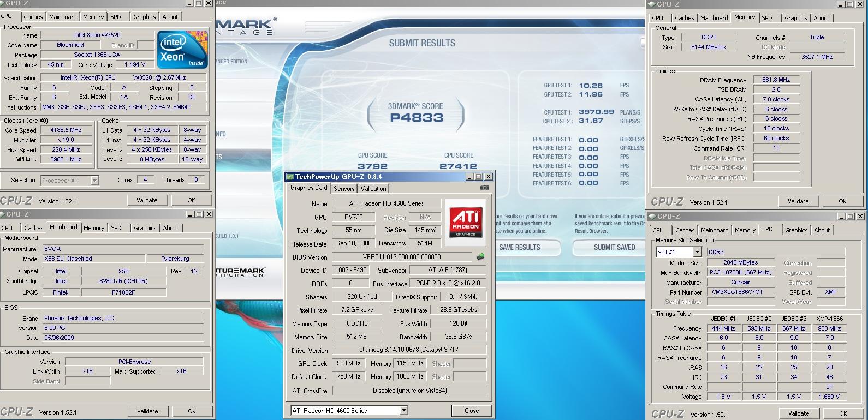Screen dimensions: 868x420
Task: Click the Phoenix Technologies, LTD BIOS brand
Action: [x=123, y=318]
